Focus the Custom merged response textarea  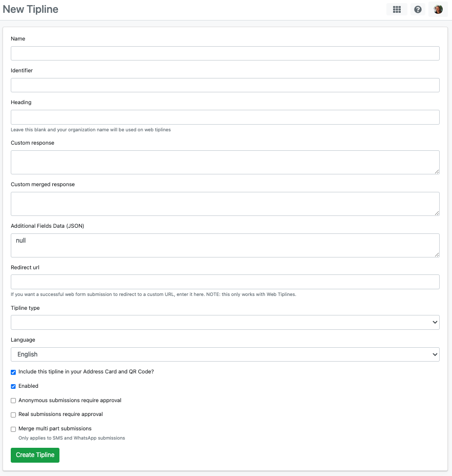tap(225, 204)
